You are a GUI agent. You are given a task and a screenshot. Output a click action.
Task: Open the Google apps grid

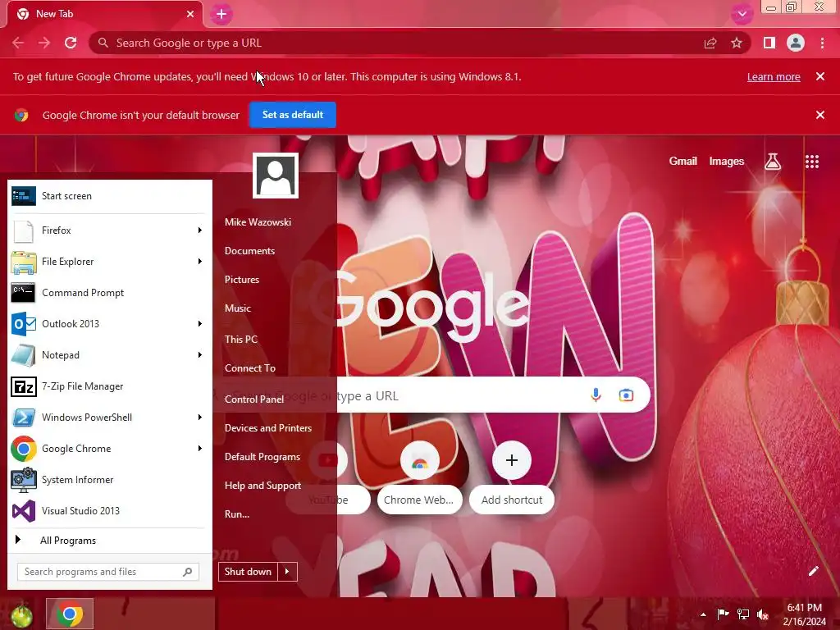pyautogui.click(x=812, y=162)
